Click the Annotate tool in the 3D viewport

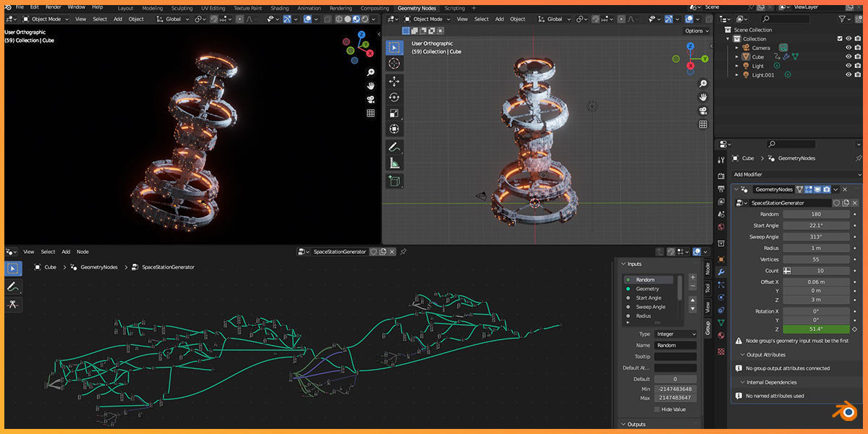pos(394,146)
